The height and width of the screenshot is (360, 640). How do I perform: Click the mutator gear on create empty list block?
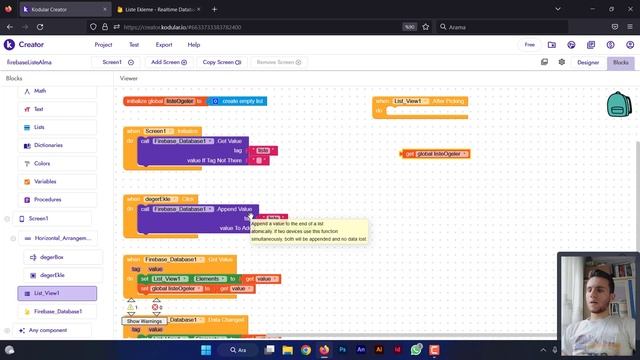[215, 101]
